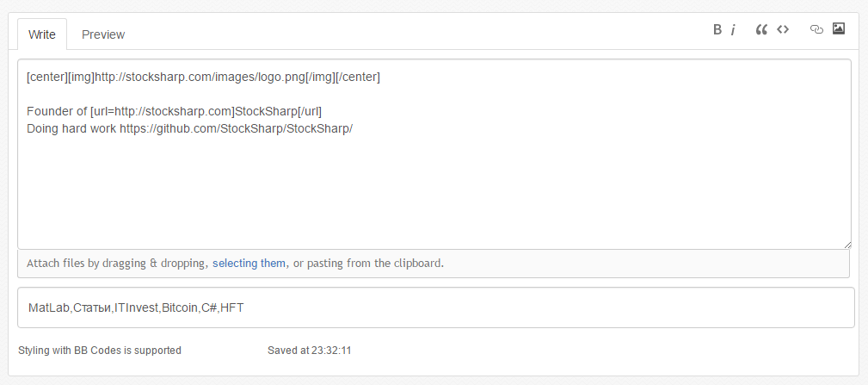The width and height of the screenshot is (868, 385).
Task: Place cursor on the logo.png image line
Action: pyautogui.click(x=203, y=78)
